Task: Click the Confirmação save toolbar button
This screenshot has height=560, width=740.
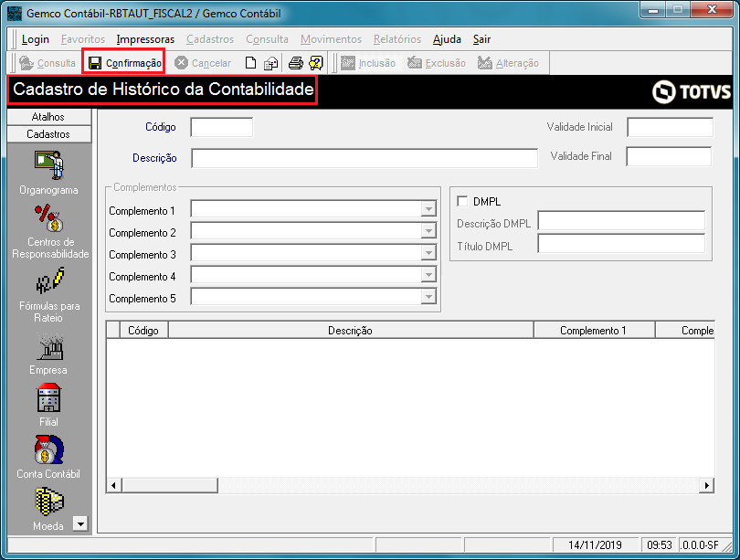Action: click(x=123, y=63)
